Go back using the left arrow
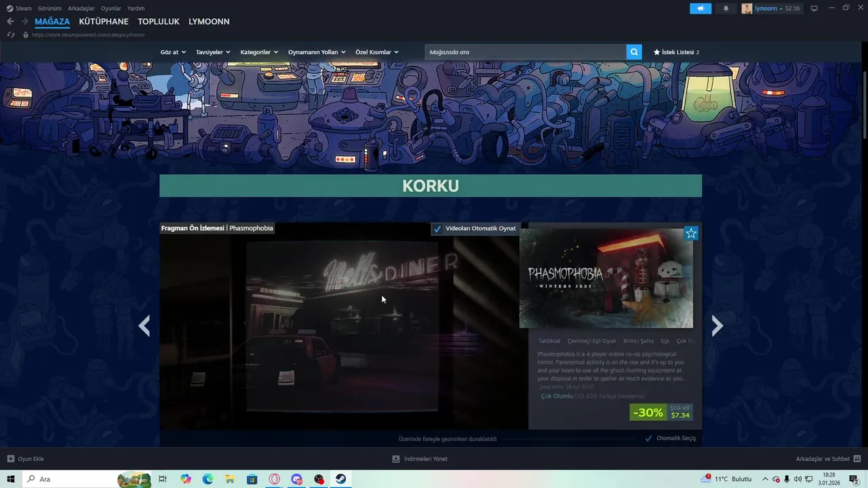Screen dimensions: 868x488 pyautogui.click(x=10, y=22)
